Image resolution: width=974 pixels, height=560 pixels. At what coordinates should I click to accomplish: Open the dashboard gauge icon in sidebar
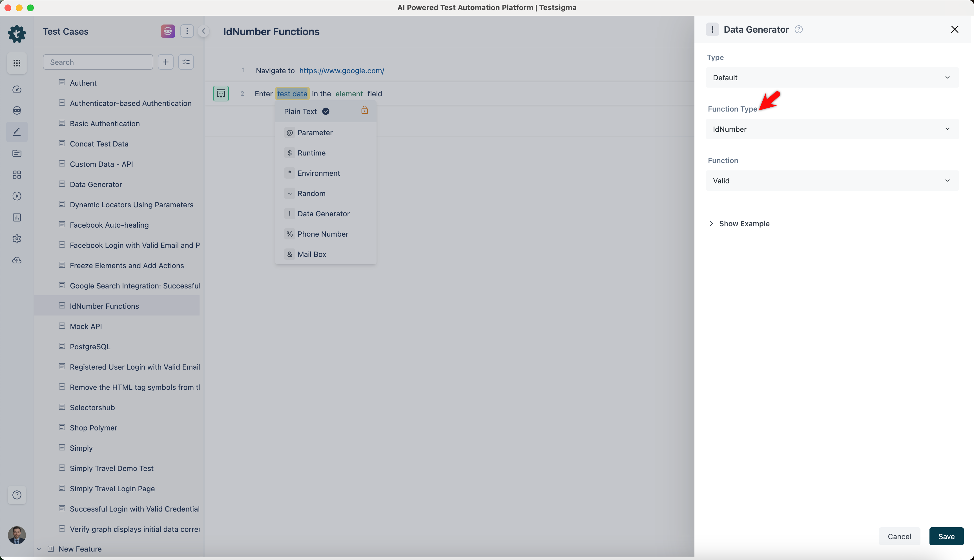(17, 89)
